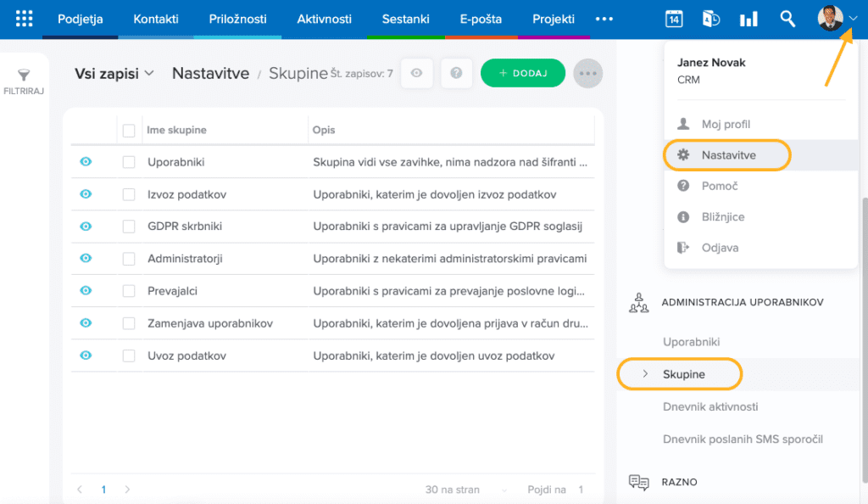Image resolution: width=868 pixels, height=504 pixels.
Task: Click the eye view button in header toolbar
Action: click(416, 74)
